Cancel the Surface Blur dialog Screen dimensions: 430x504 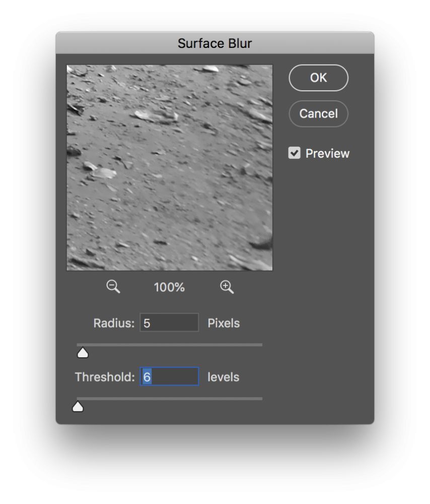pyautogui.click(x=318, y=113)
